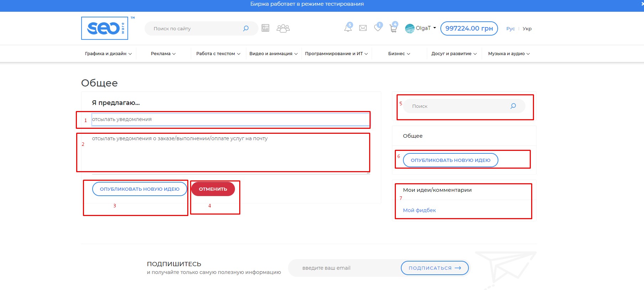Image resolution: width=644 pixels, height=290 pixels.
Task: Click the users group icon
Action: [x=283, y=28]
